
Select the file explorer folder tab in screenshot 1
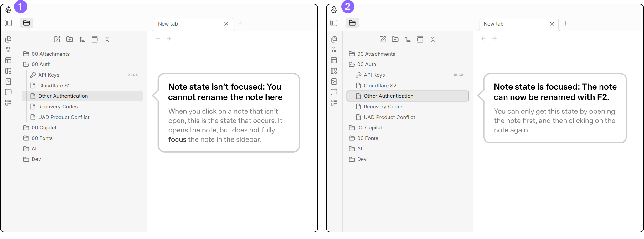[x=27, y=23]
